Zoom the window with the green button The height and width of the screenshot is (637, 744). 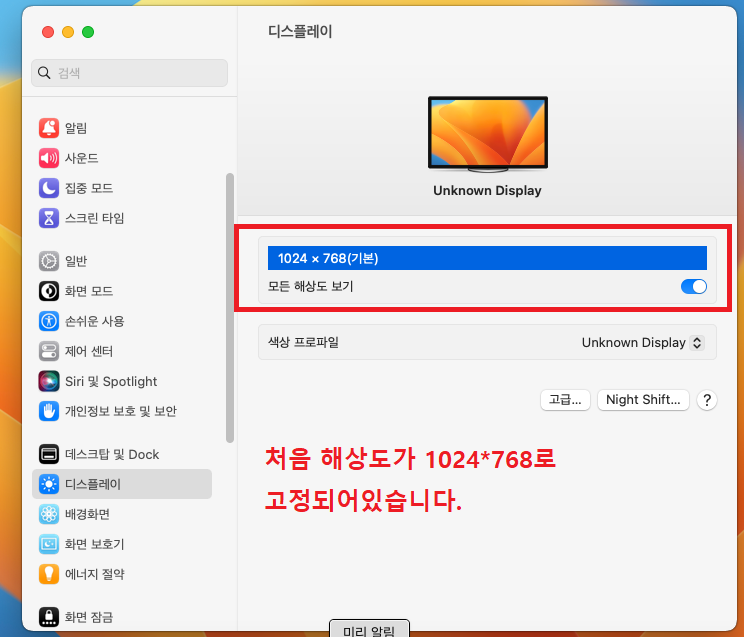88,32
